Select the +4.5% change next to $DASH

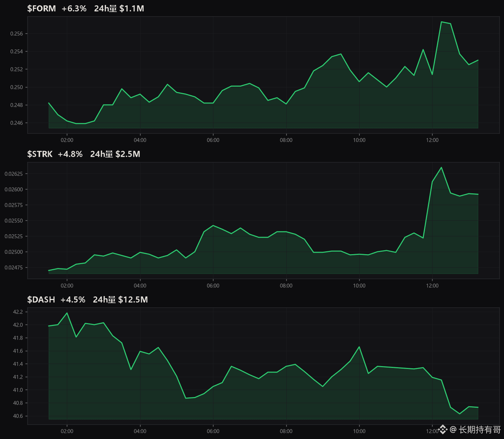point(73,300)
